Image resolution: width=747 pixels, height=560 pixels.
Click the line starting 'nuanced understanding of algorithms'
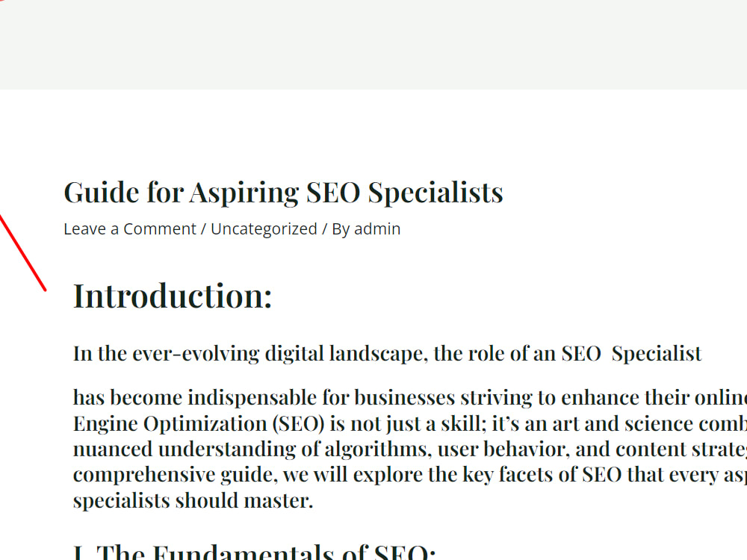pos(409,449)
